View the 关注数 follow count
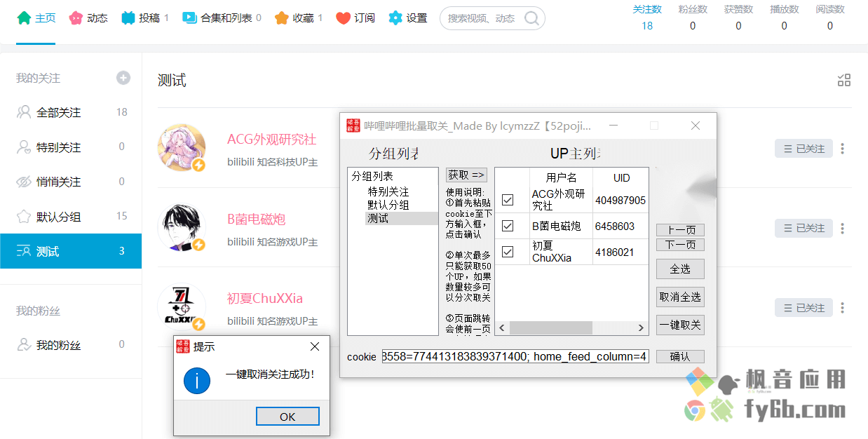 646,18
